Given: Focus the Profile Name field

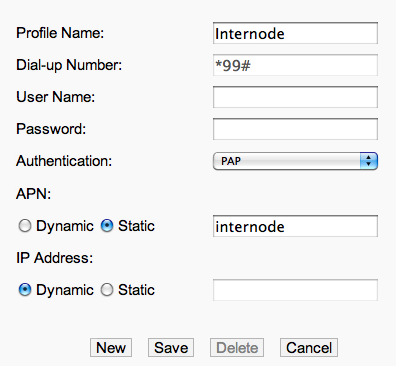Looking at the screenshot, I should click(x=295, y=33).
